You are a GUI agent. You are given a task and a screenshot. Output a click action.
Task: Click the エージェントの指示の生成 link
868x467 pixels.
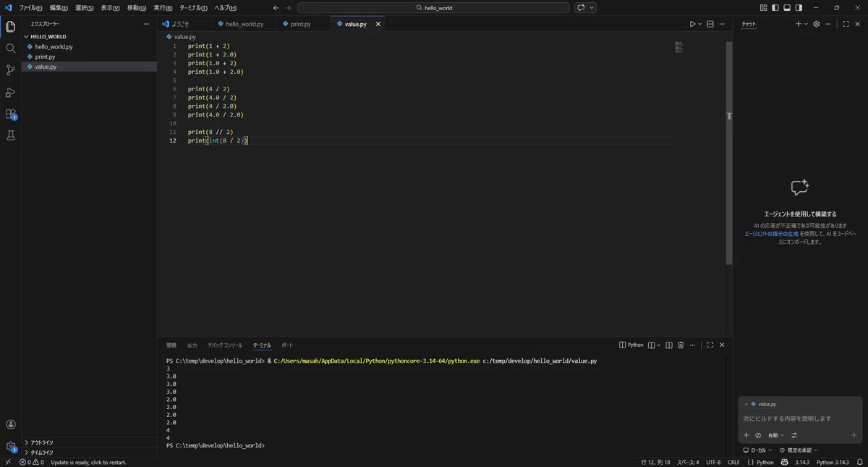[x=771, y=234]
